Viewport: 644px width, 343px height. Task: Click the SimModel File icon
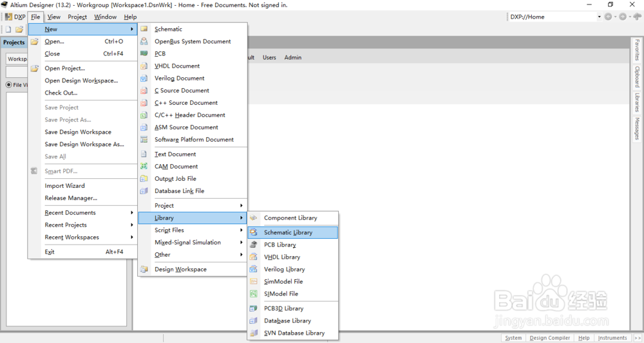click(x=253, y=281)
